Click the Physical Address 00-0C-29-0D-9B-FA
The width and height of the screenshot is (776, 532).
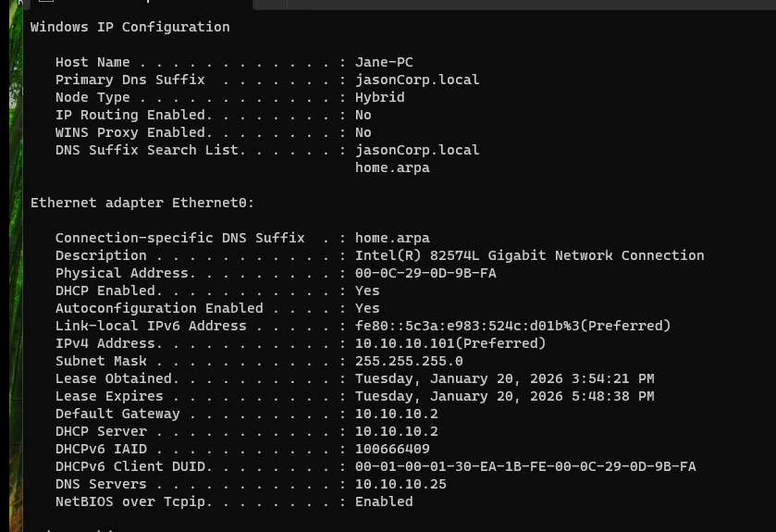pos(425,273)
